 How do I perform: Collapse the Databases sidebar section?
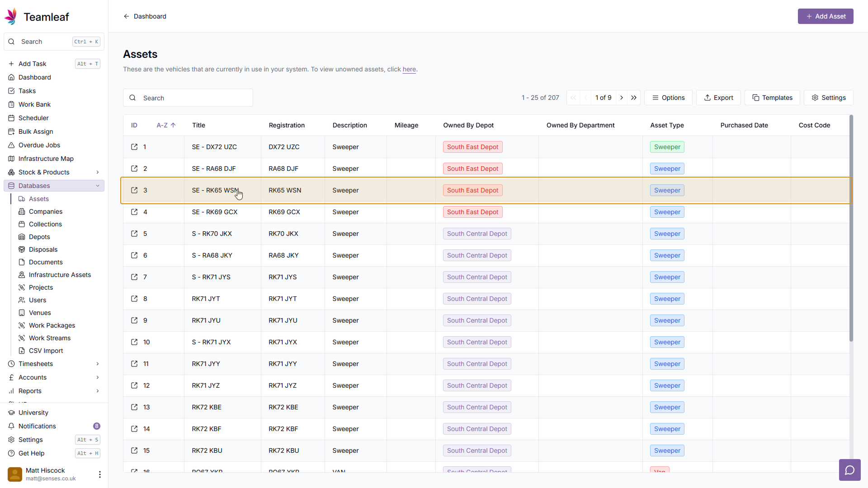[98, 186]
